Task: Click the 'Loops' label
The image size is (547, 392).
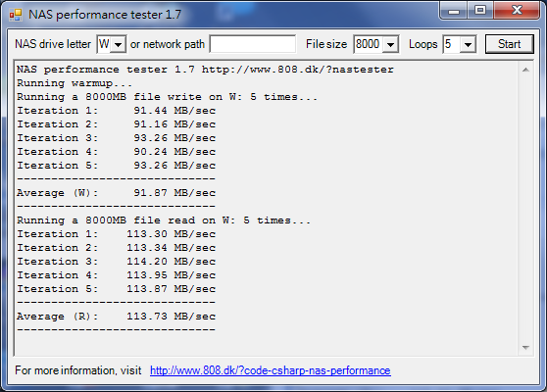Action: 423,44
